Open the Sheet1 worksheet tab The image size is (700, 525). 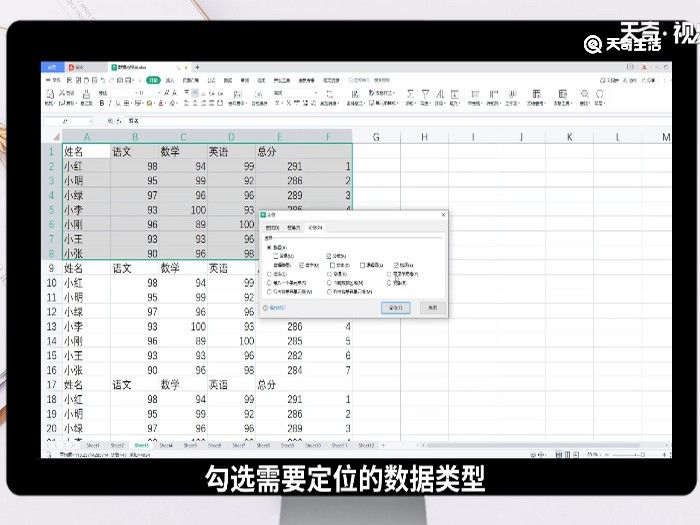pyautogui.click(x=93, y=445)
